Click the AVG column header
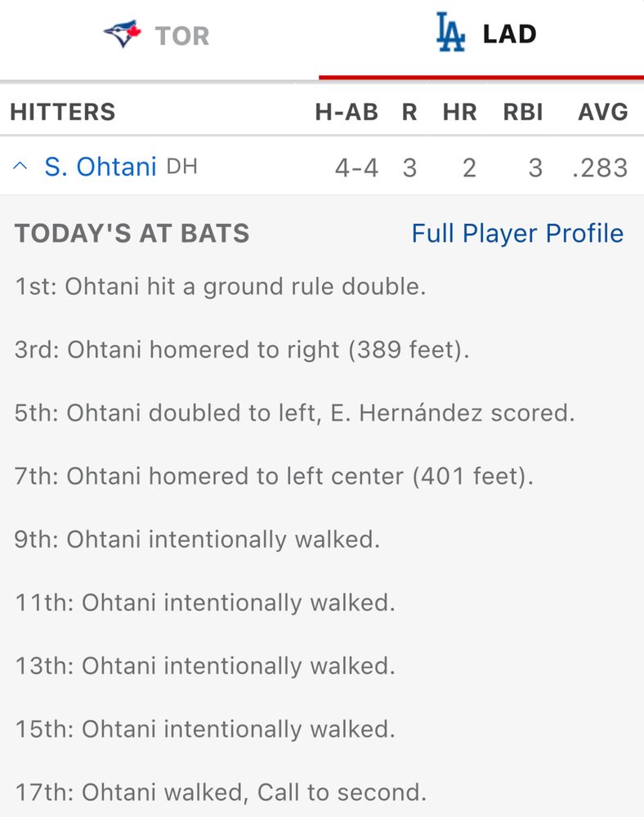The height and width of the screenshot is (817, 644). click(603, 112)
